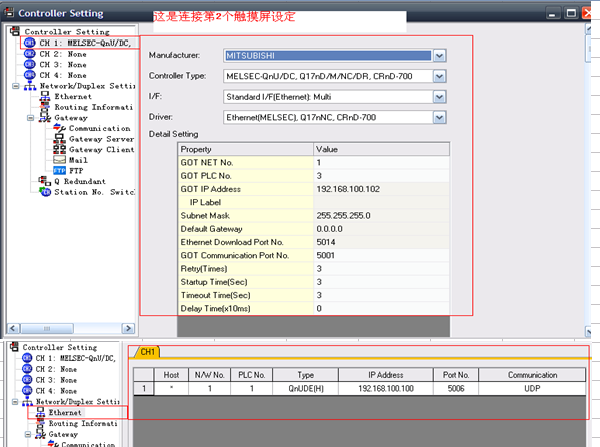Viewport: 600px width, 447px height.
Task: Open the I/F dropdown list
Action: (x=439, y=97)
